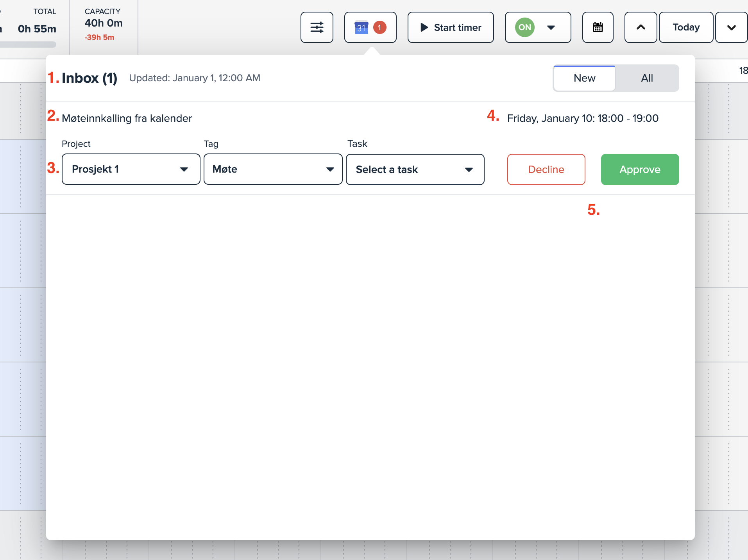The width and height of the screenshot is (748, 560).
Task: Open the filter settings sliders icon
Action: point(317,27)
